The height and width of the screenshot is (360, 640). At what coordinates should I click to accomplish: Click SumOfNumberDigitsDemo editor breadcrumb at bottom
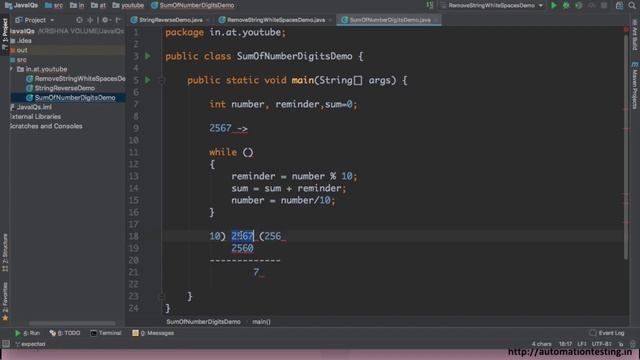203,322
